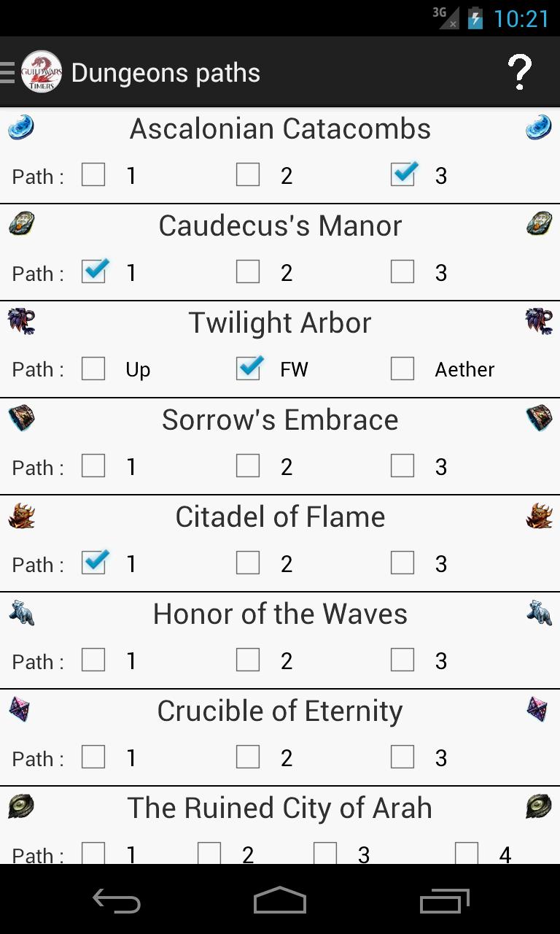Tap the Android home button
The image size is (560, 934).
tap(280, 901)
